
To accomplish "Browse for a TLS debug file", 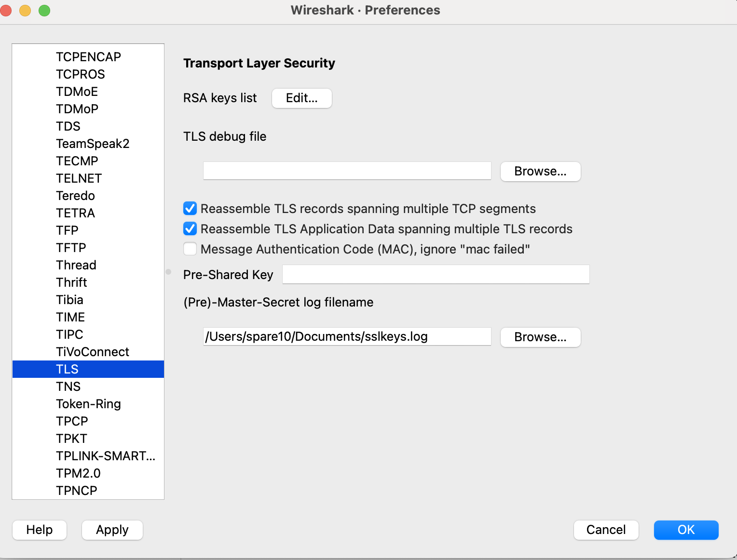I will (540, 172).
